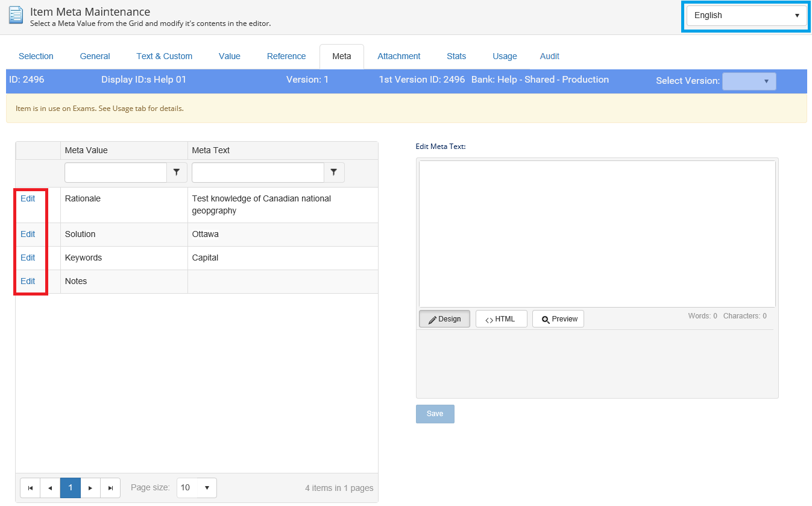The image size is (812, 506).
Task: Go to next page in grid pager
Action: (90, 488)
